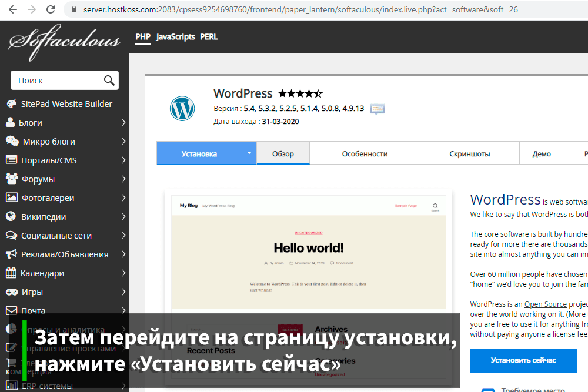Reload the page with refresh icon

[51, 9]
